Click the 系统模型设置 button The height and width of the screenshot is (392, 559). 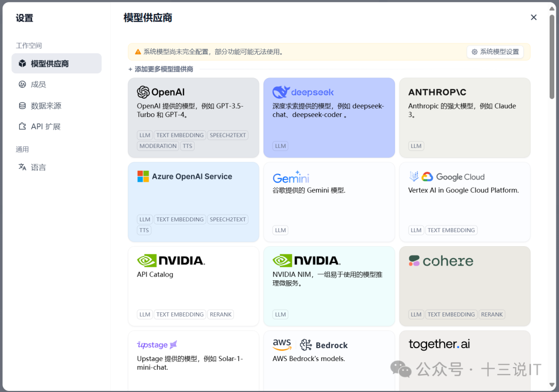tap(495, 52)
